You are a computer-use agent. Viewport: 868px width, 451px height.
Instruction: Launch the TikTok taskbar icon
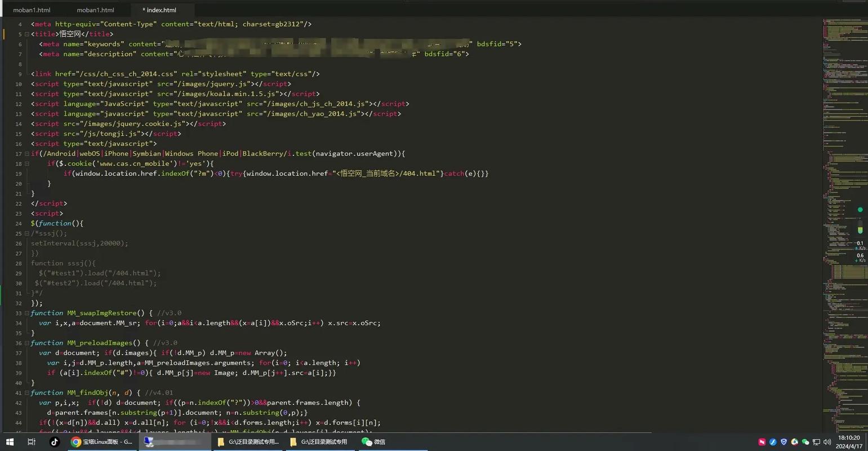tap(55, 442)
